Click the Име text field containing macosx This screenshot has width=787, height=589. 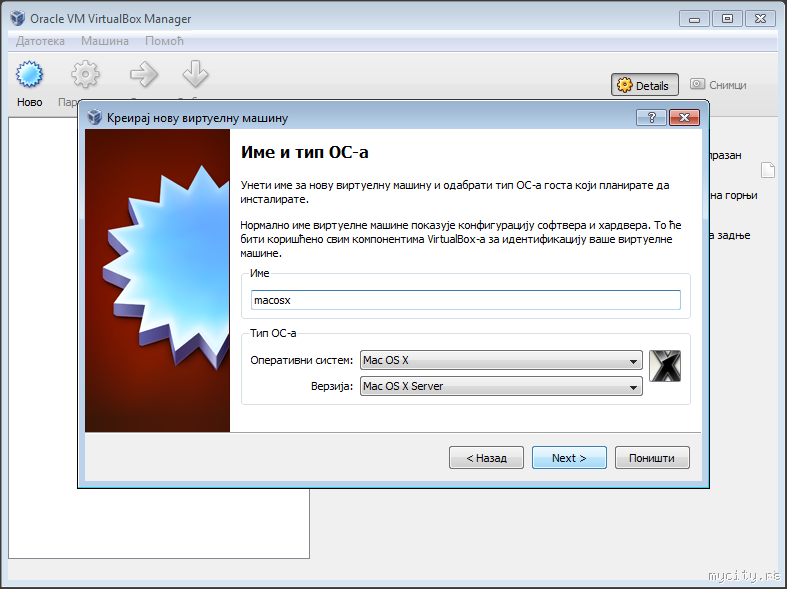point(466,300)
